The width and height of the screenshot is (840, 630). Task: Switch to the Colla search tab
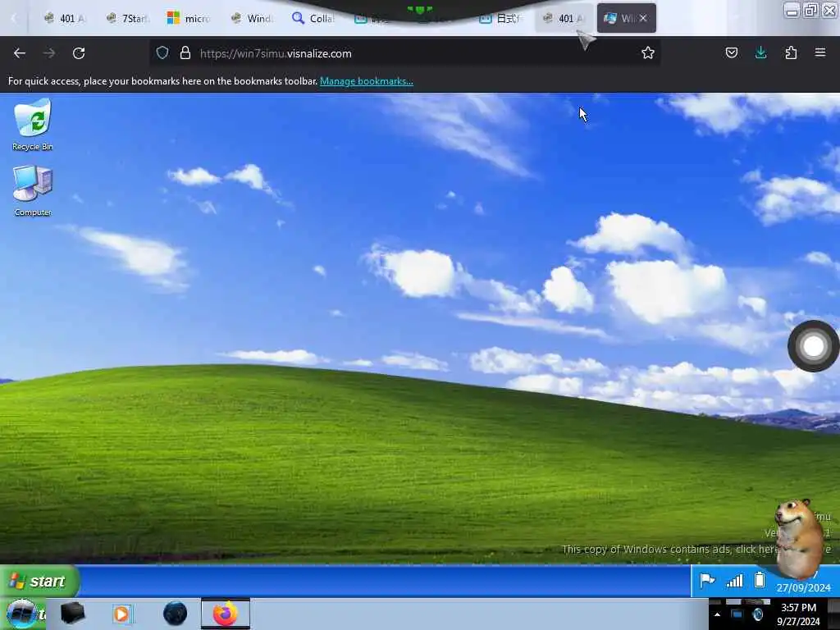pos(313,18)
